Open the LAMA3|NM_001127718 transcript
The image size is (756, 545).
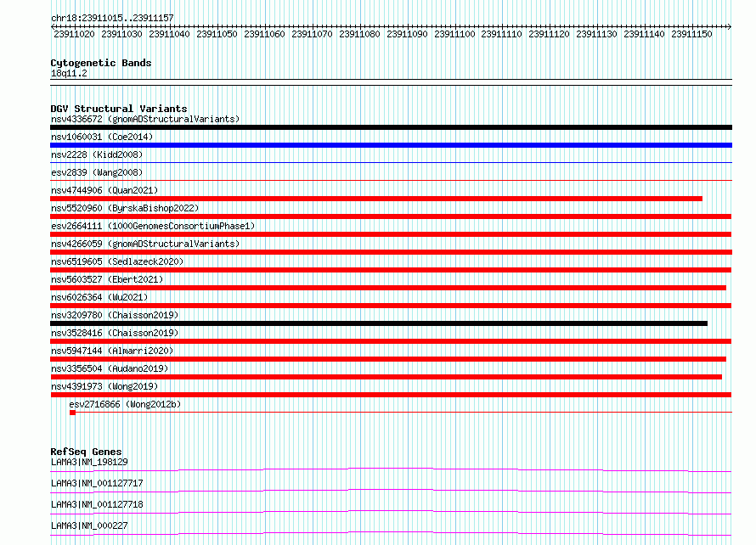(x=97, y=504)
